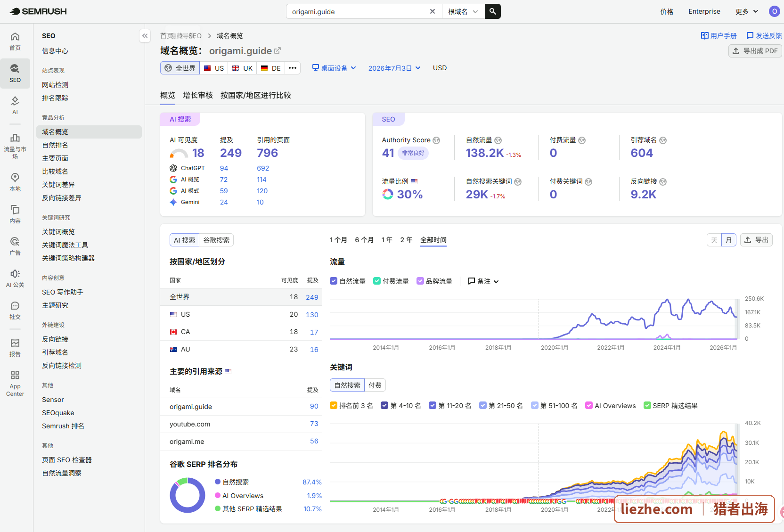This screenshot has width=784, height=532.
Task: Toggle the top 3 ranking checkbox
Action: 334,405
